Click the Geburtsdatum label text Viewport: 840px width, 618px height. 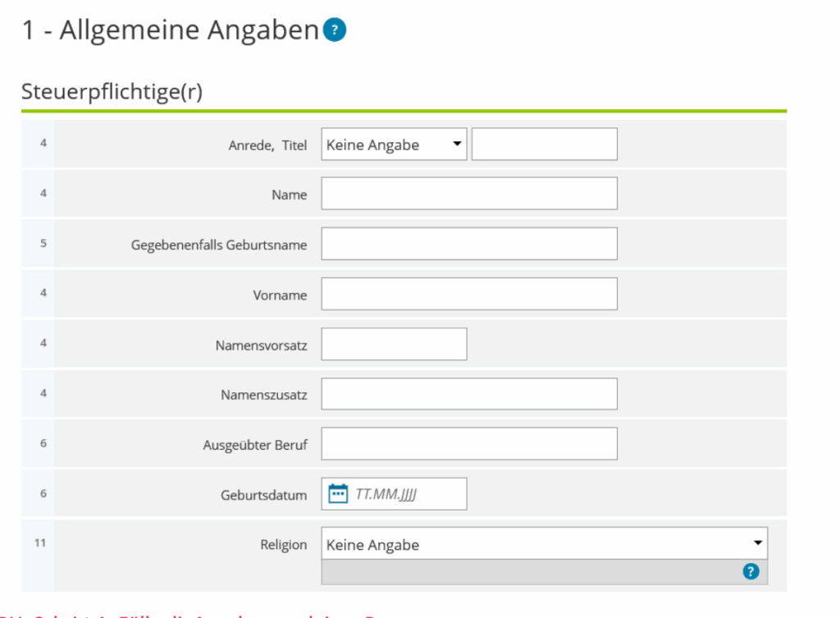pos(263,495)
